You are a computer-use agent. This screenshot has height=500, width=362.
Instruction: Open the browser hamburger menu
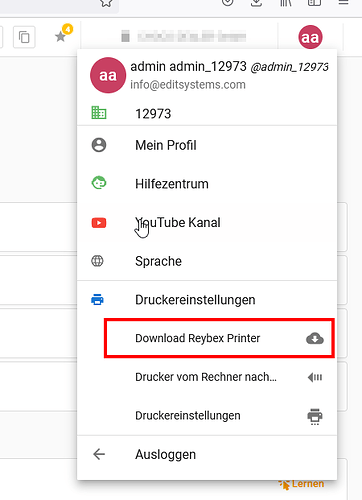[x=343, y=3]
